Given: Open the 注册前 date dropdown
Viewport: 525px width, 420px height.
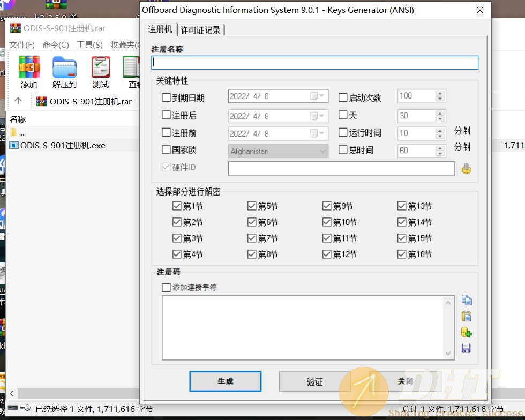Looking at the screenshot, I should 322,133.
